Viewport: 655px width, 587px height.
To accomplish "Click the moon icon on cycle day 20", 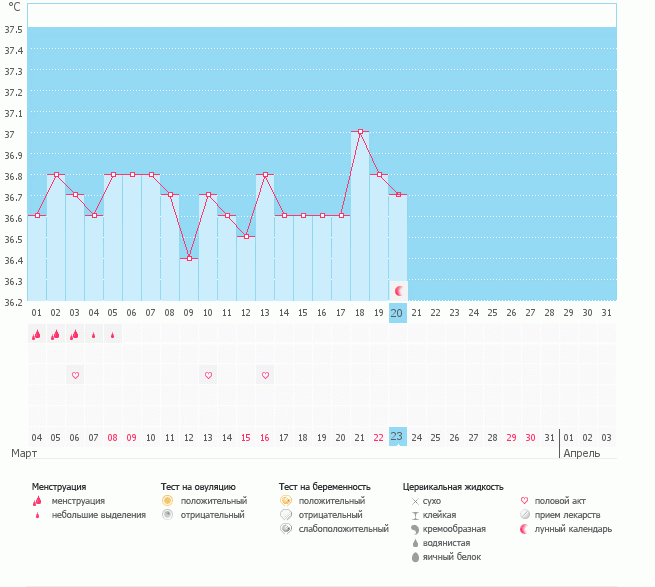I will coord(399,290).
